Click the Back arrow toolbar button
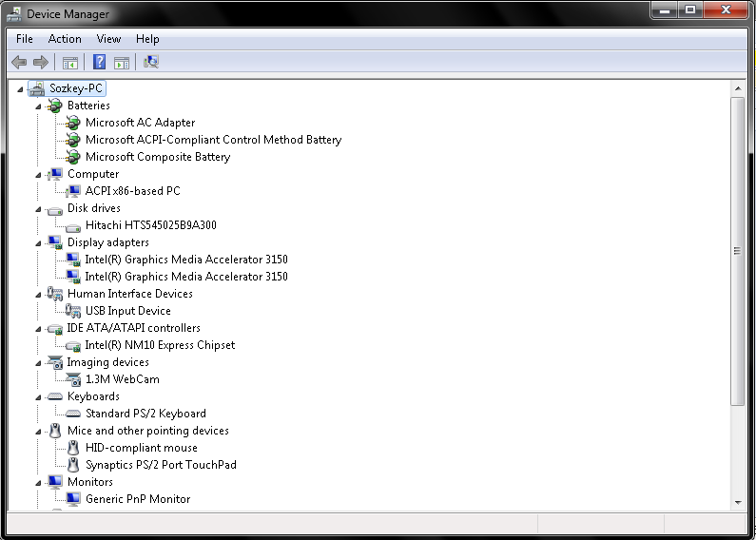The height and width of the screenshot is (540, 756). (19, 62)
